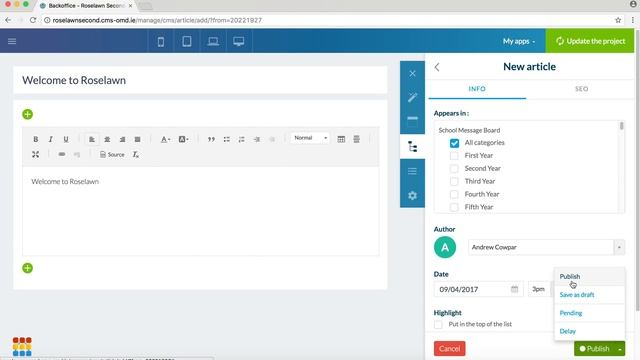Open the text color picker

[x=165, y=139]
